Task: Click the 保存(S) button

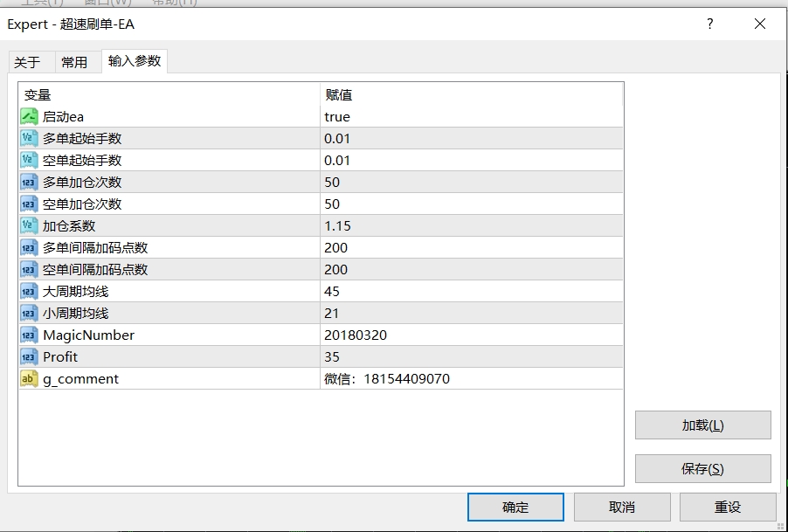Action: (x=702, y=469)
